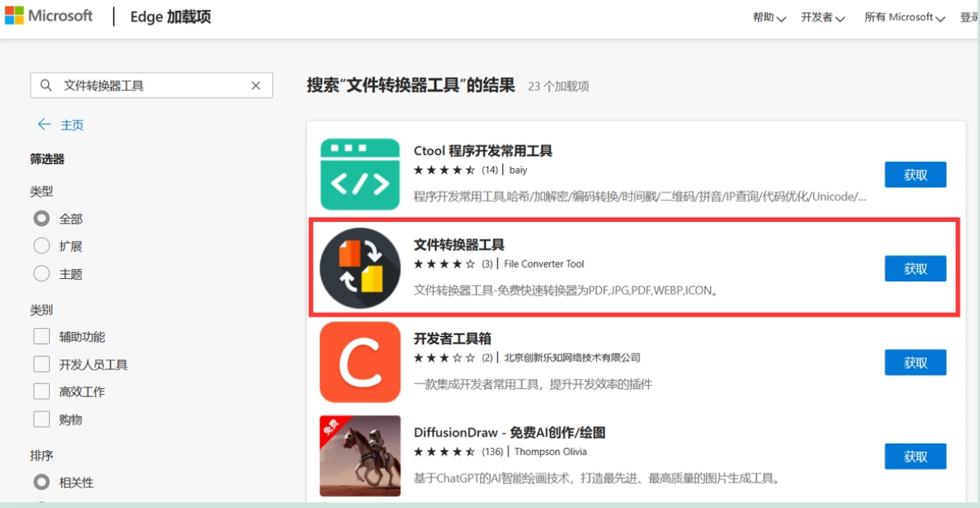Check the 购物 checkbox
The height and width of the screenshot is (508, 980).
pos(42,420)
